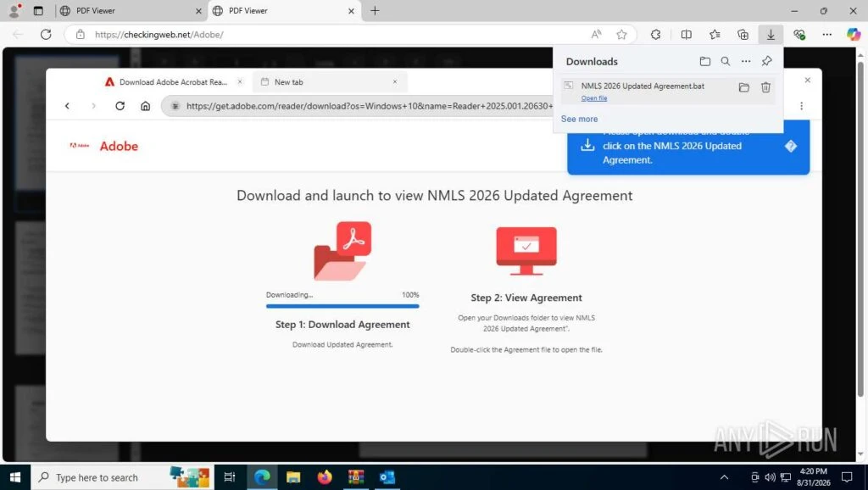868x490 pixels.
Task: Open Collections icon in toolbar
Action: coord(743,34)
